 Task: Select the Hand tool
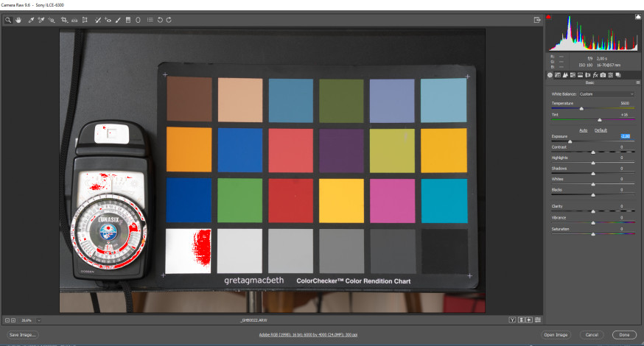coord(18,20)
